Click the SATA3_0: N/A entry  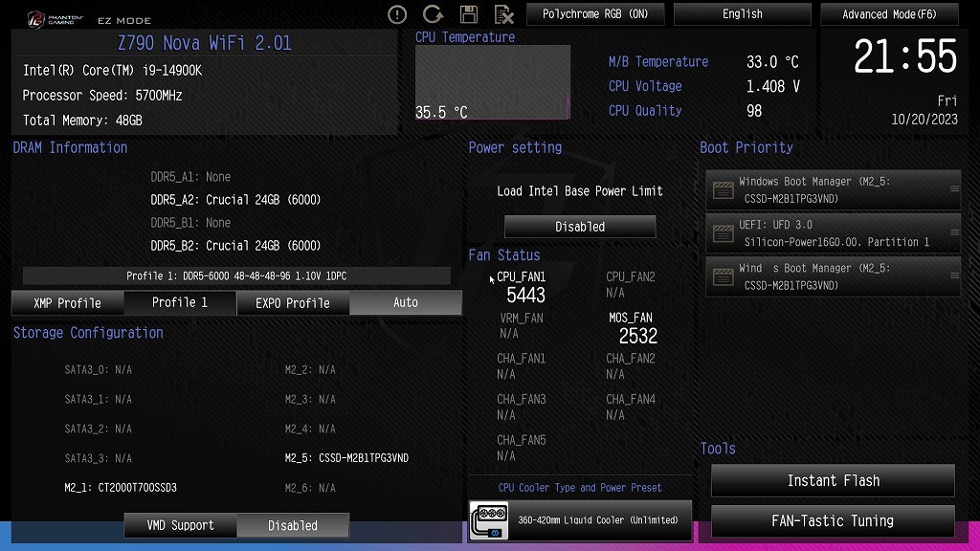click(x=99, y=370)
